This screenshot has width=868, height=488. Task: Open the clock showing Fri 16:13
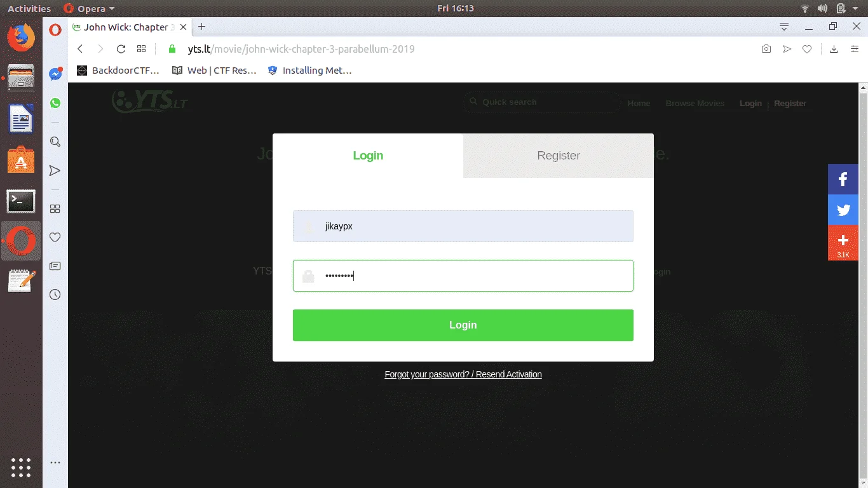[x=456, y=9]
